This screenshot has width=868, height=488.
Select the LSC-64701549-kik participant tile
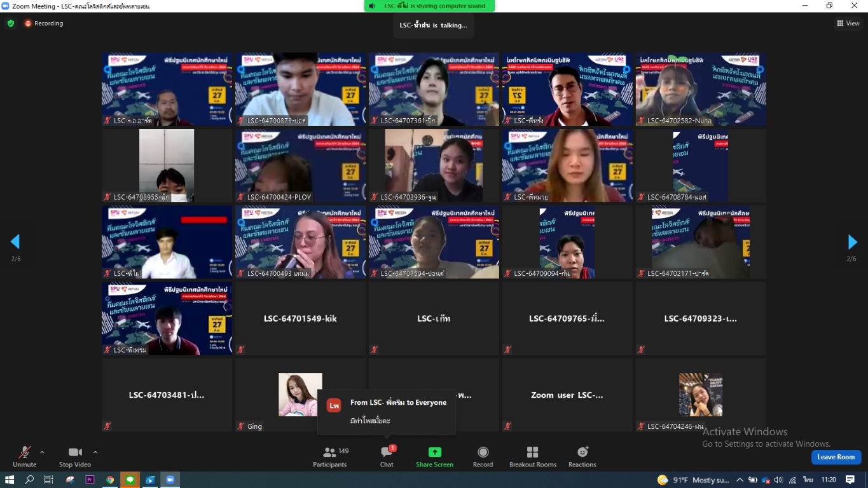pyautogui.click(x=300, y=318)
